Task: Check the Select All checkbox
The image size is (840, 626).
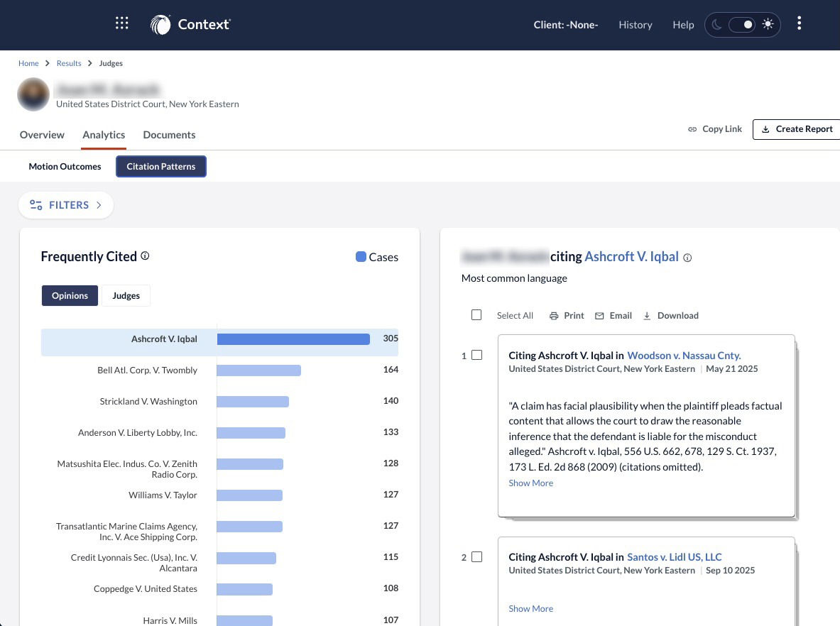Action: (476, 315)
